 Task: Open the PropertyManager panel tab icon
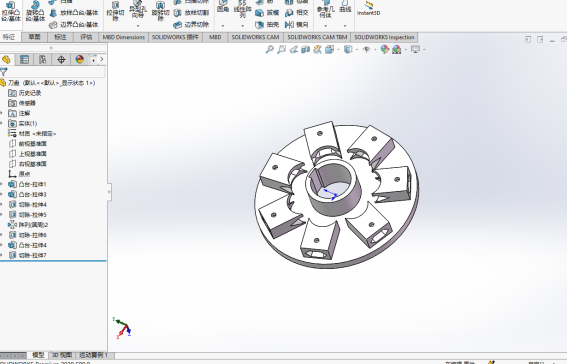[x=24, y=60]
